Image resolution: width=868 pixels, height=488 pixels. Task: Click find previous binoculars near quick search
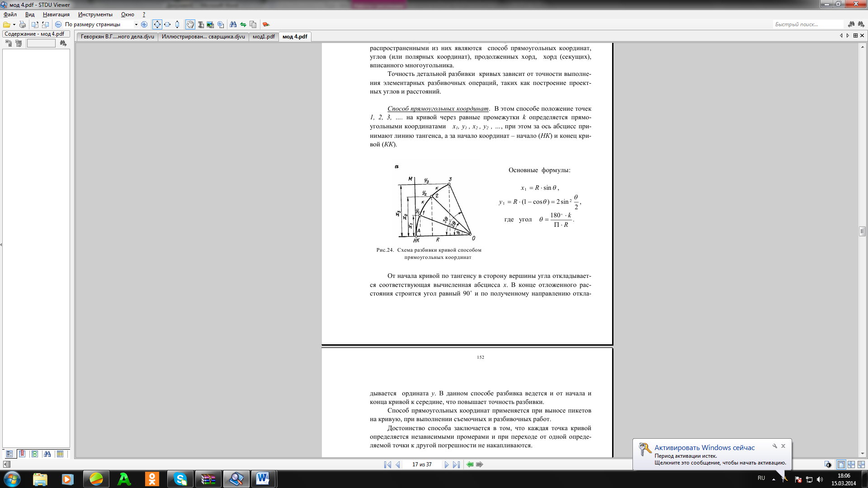(851, 24)
